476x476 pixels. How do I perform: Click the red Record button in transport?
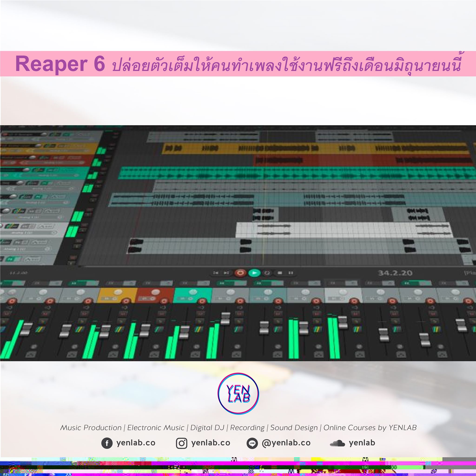pyautogui.click(x=241, y=273)
